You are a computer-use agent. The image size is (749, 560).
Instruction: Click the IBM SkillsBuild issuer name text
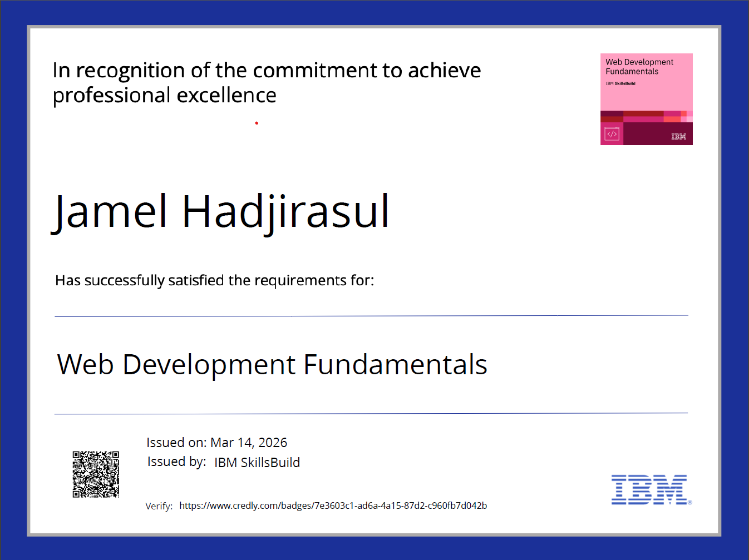click(x=257, y=463)
